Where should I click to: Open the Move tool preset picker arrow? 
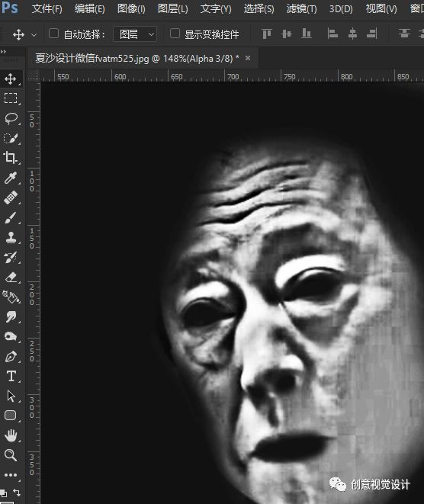point(34,34)
